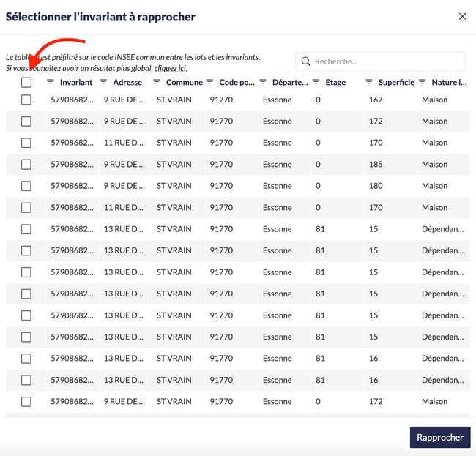
Task: Open the Invariant column menu icon
Action: [51, 82]
